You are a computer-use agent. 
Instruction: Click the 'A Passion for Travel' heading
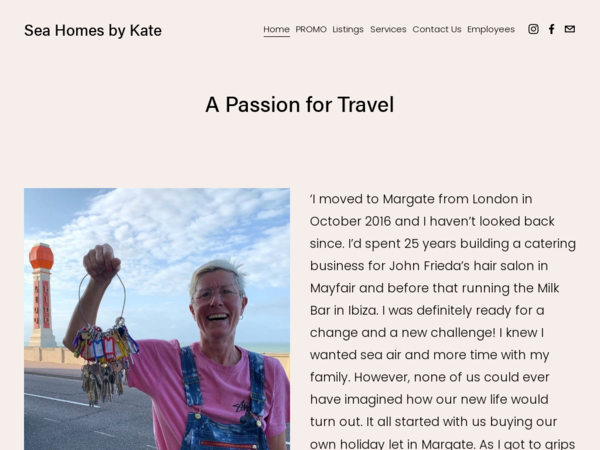pyautogui.click(x=300, y=104)
